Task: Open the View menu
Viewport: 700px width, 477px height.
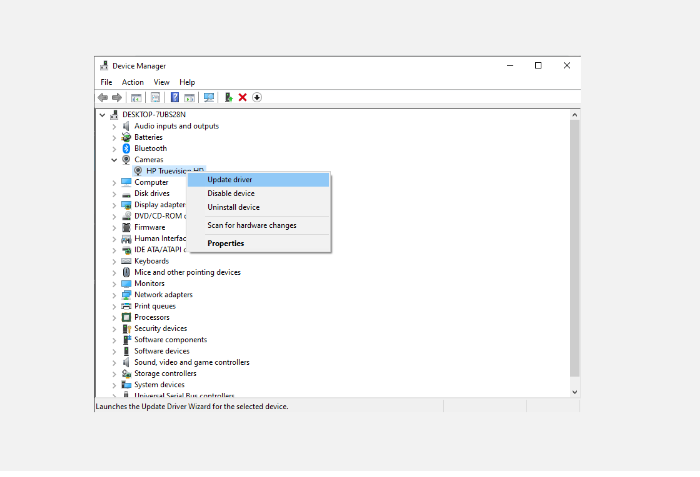Action: coord(161,82)
